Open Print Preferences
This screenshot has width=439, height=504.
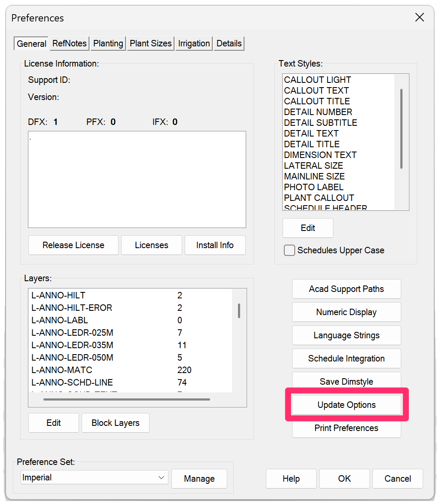(x=346, y=428)
